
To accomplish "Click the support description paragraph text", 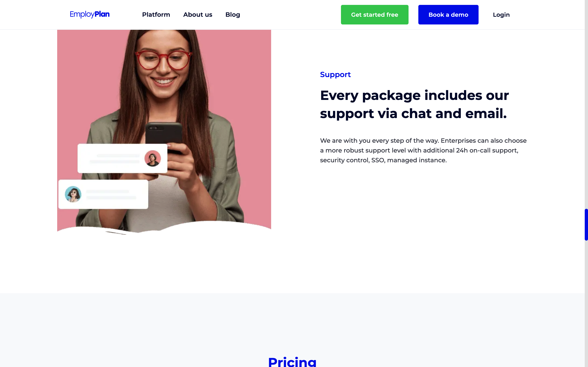I will click(423, 150).
